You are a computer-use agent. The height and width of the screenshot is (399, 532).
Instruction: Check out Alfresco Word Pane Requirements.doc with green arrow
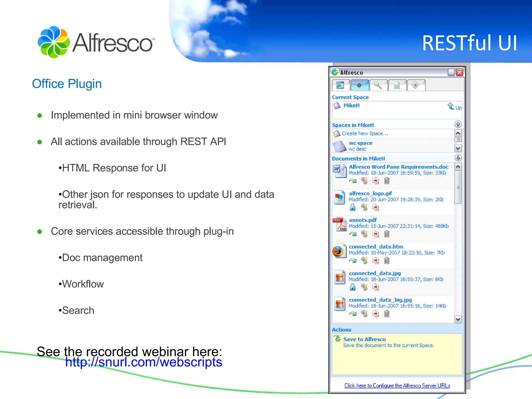(x=353, y=181)
